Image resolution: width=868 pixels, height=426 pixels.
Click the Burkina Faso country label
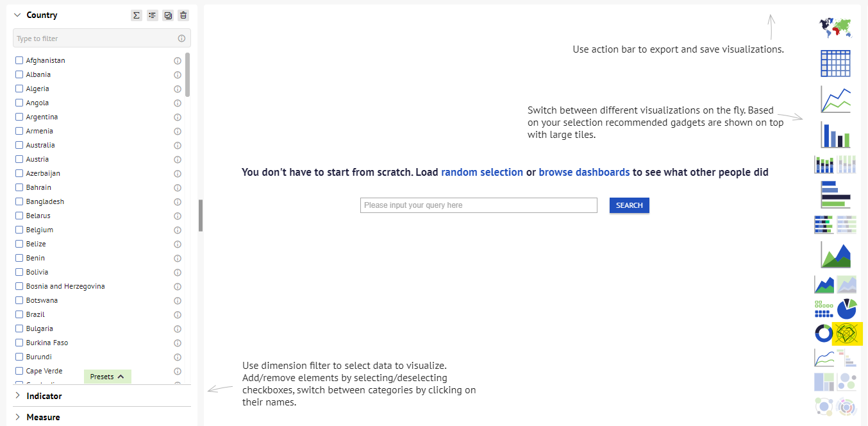(x=47, y=343)
